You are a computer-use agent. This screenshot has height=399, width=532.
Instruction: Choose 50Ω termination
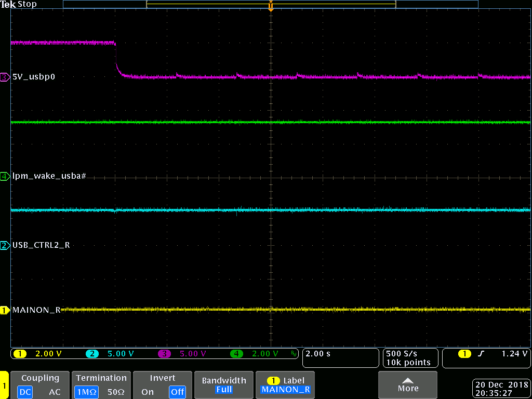[116, 392]
